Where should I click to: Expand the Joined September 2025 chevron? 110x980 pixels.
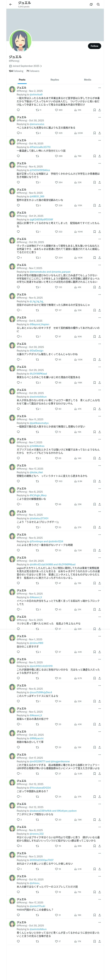coord(41,66)
